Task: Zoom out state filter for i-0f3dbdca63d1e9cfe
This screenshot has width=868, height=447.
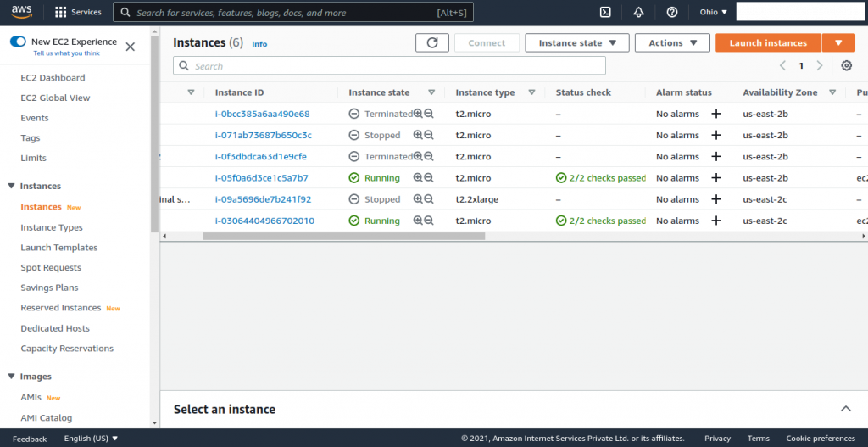Action: [x=428, y=156]
